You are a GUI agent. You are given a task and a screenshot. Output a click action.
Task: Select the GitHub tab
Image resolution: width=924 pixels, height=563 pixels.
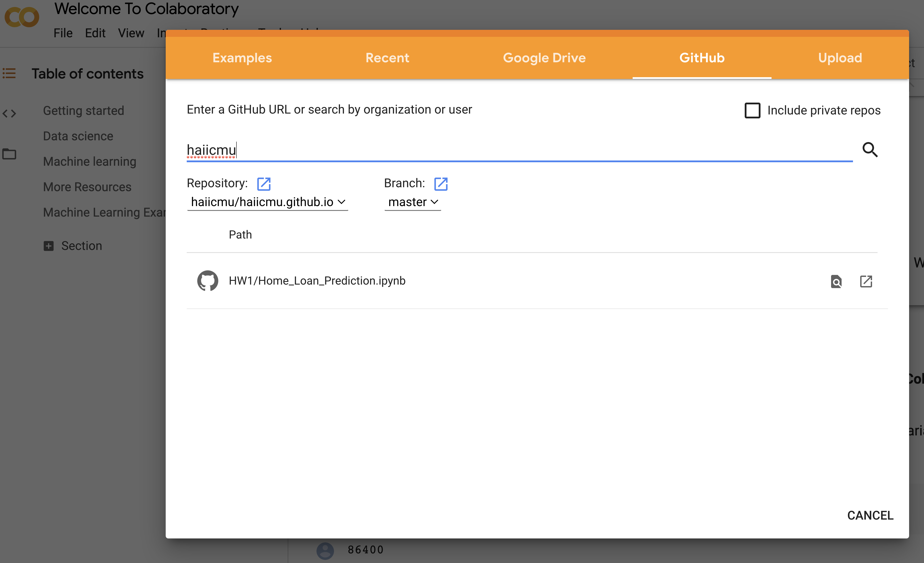[702, 58]
